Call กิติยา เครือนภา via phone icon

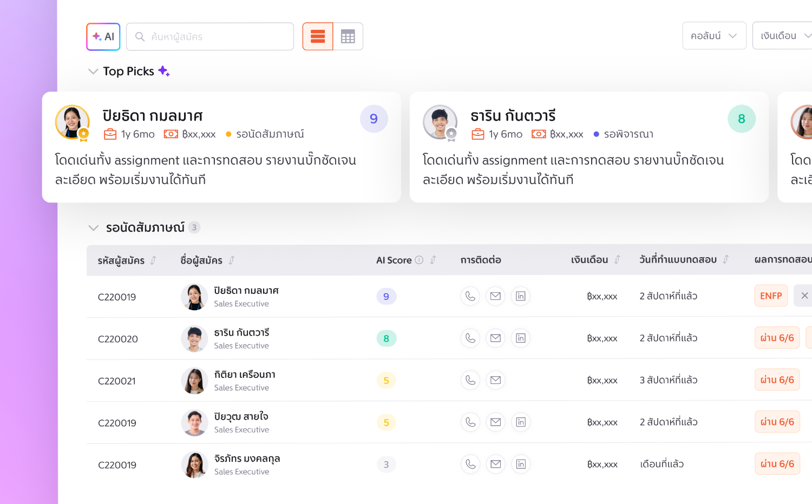coord(470,380)
